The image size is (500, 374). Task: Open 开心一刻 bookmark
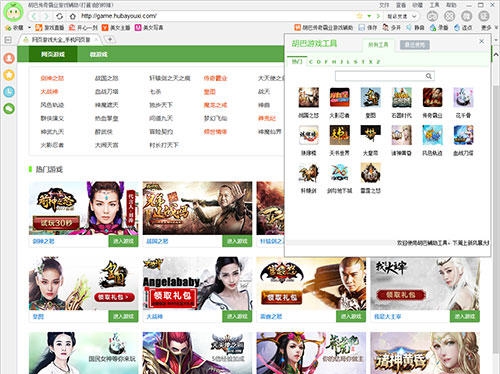point(83,28)
